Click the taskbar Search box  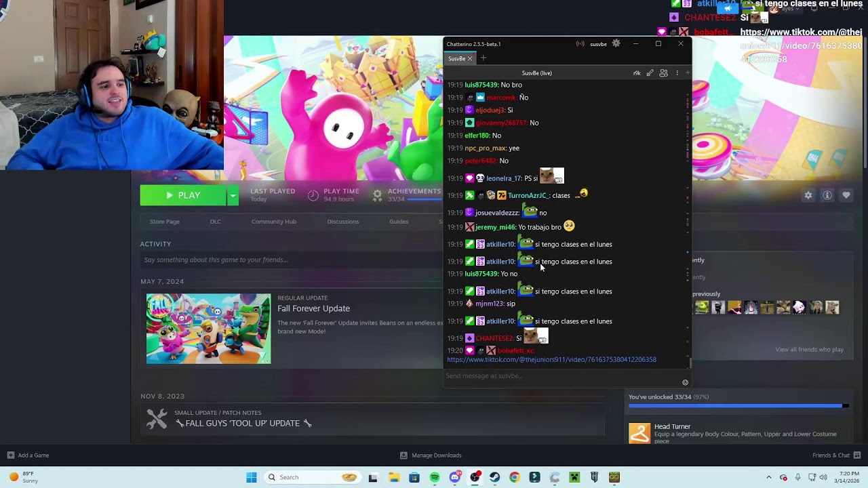(x=313, y=477)
